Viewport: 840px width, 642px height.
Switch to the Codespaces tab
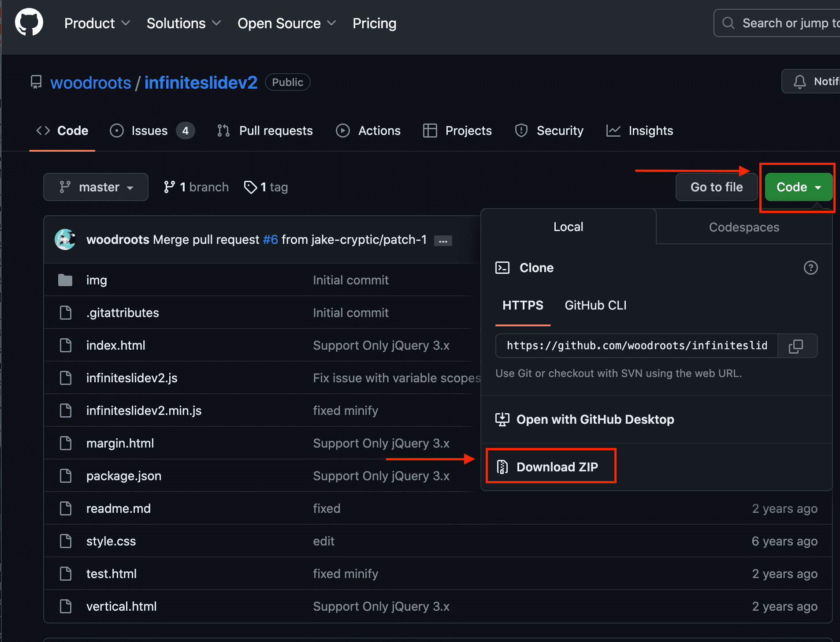click(x=744, y=227)
